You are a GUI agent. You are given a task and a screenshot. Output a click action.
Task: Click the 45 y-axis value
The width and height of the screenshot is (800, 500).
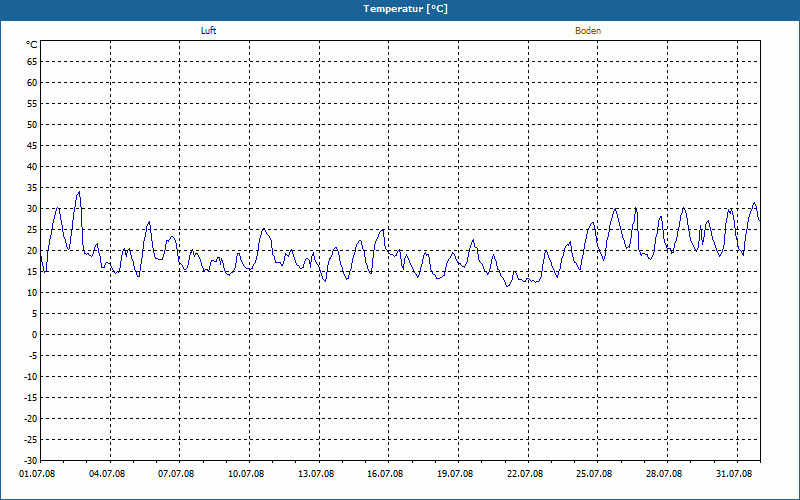(32, 145)
